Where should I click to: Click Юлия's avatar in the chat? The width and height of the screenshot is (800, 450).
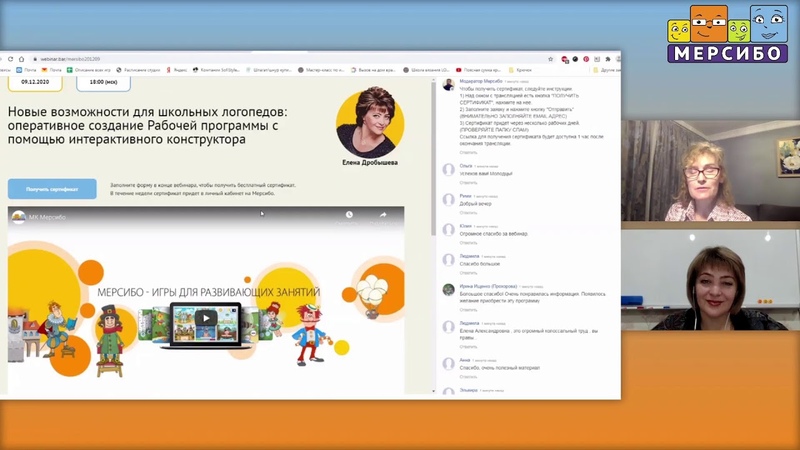[x=448, y=230]
